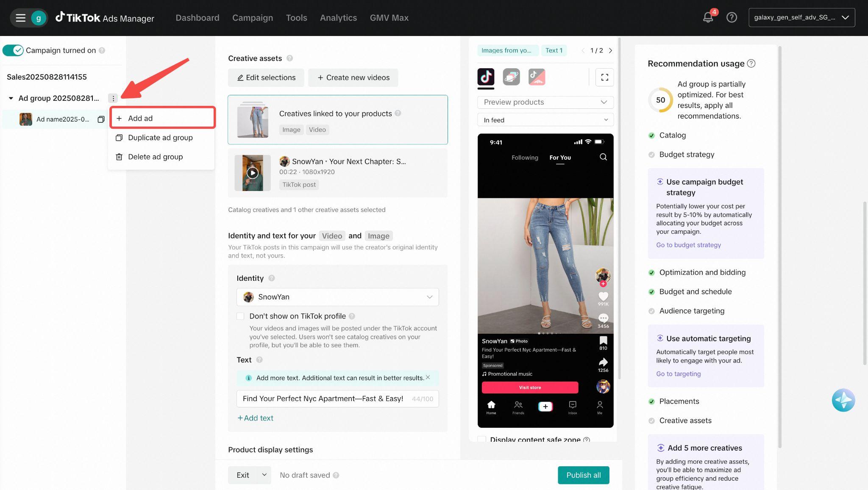Collapse the Ad group tree item

click(11, 98)
